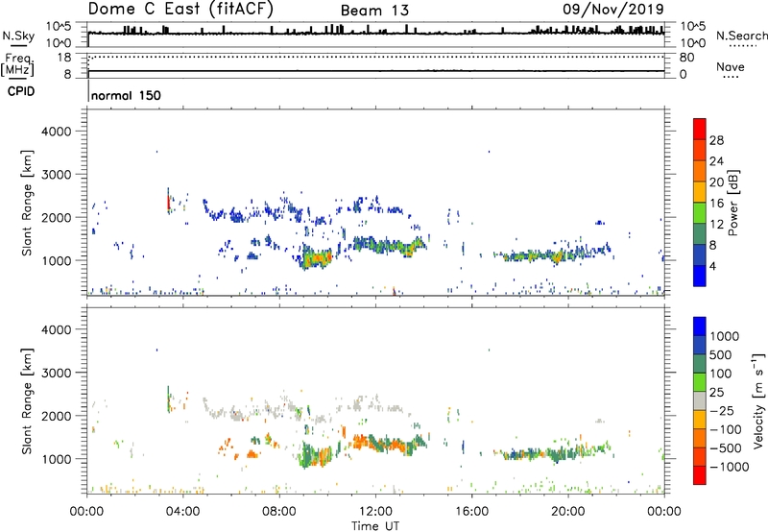Click the '16' Power colorbar tick

click(x=716, y=204)
